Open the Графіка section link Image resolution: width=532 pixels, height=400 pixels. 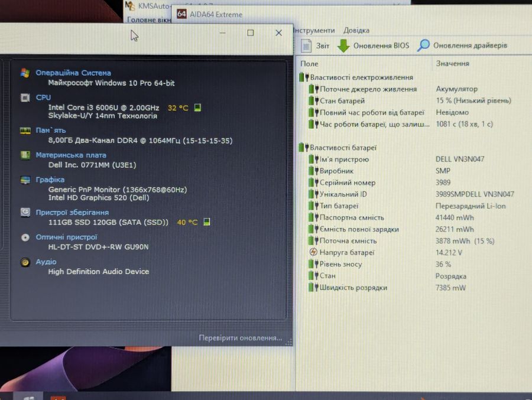[50, 180]
